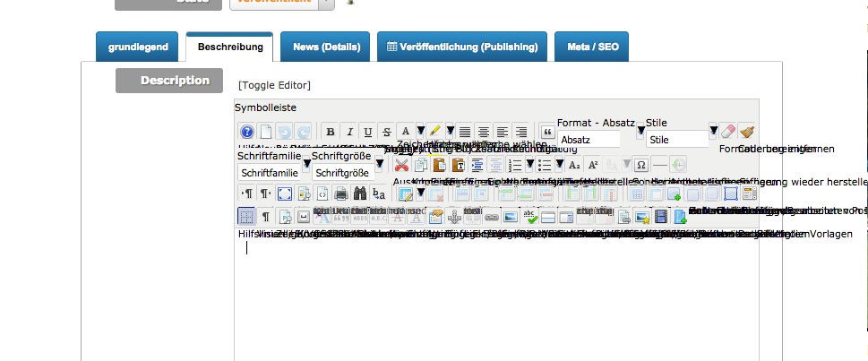Cut selection with the scissors icon

click(402, 165)
